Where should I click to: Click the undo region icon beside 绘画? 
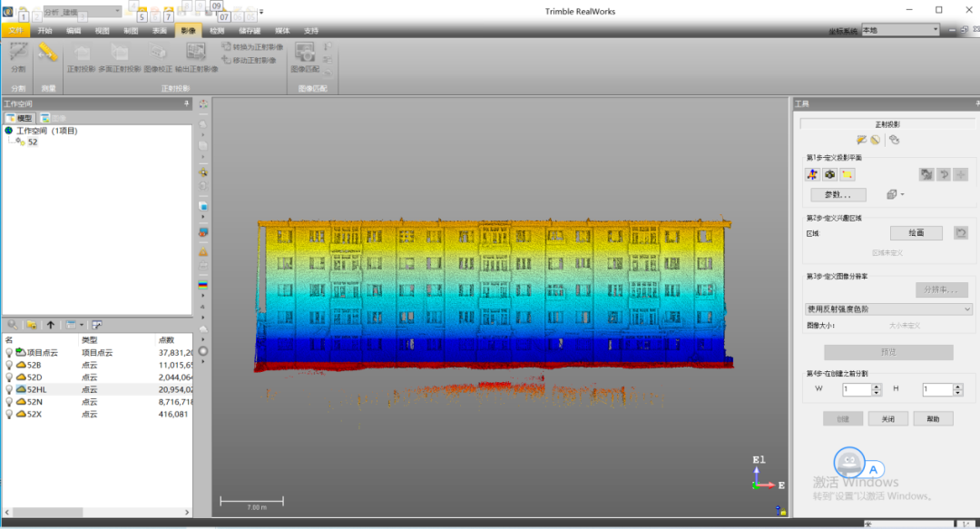pyautogui.click(x=961, y=233)
